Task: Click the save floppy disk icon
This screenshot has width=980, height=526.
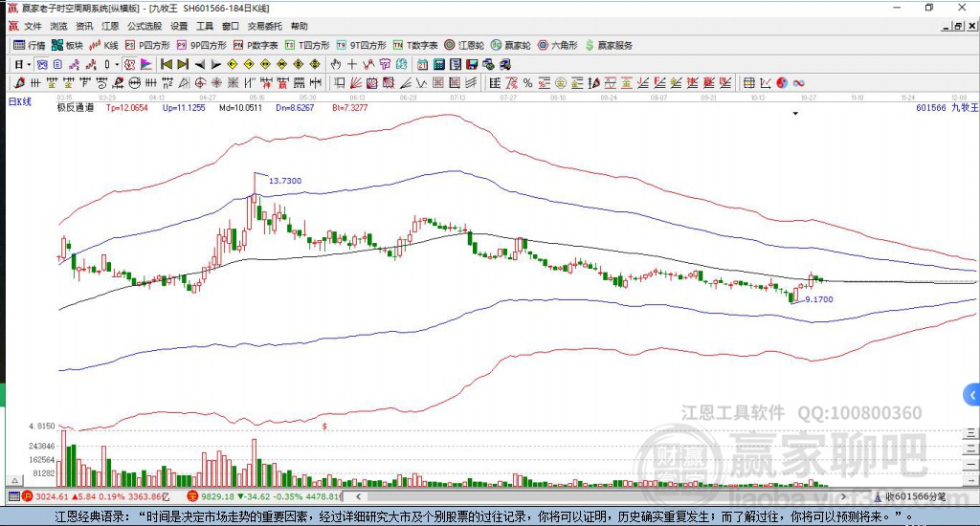Action: click(472, 64)
